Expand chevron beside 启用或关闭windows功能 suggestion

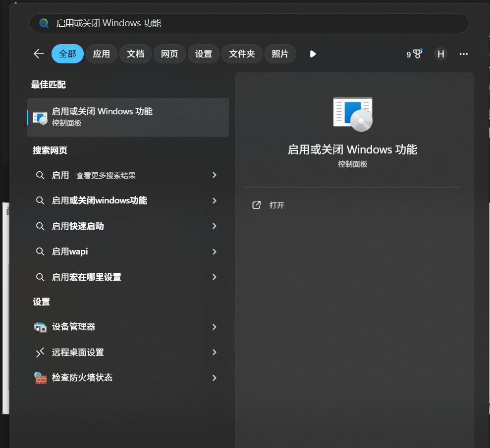(215, 201)
